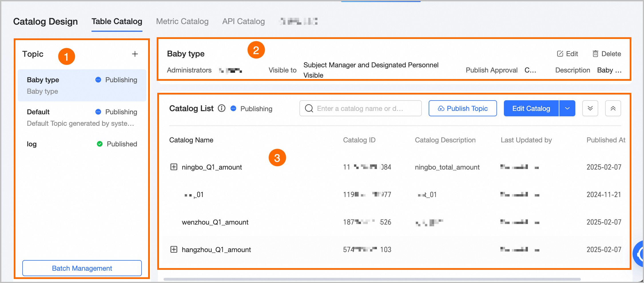Delete the Baby type topic
This screenshot has width=644, height=283.
tap(607, 54)
